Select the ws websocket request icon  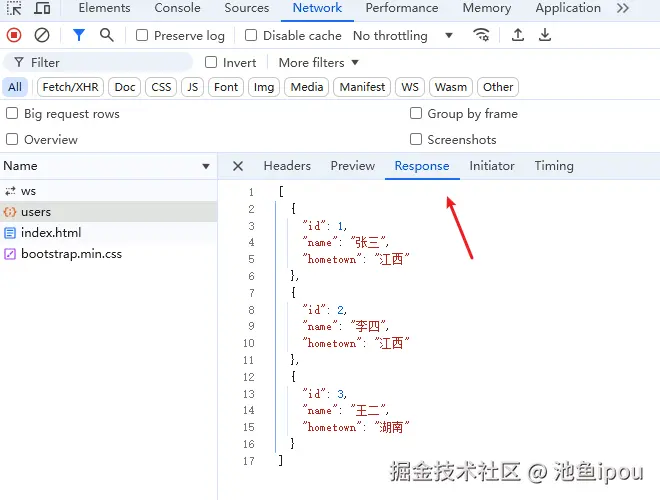point(10,191)
